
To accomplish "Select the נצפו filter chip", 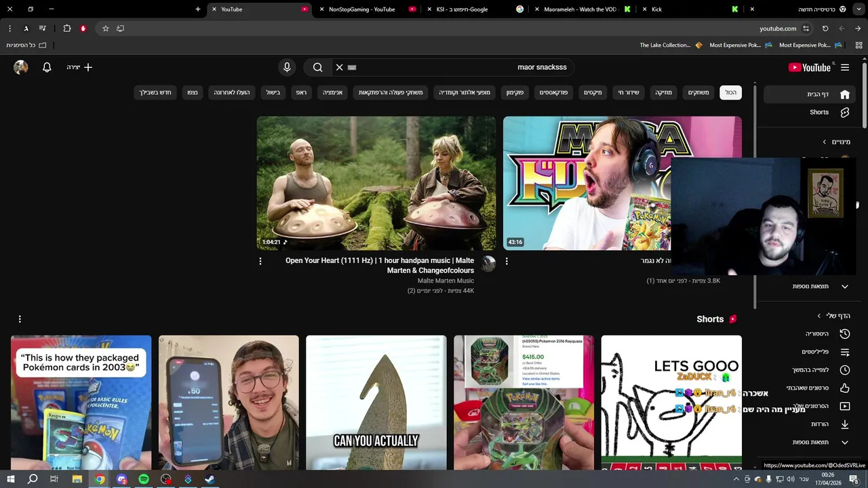I will pyautogui.click(x=193, y=92).
